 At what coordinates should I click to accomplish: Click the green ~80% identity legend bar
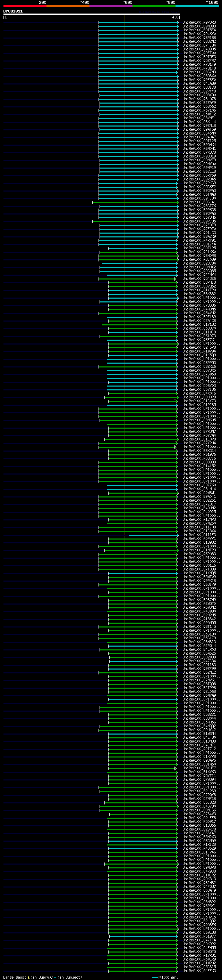[x=154, y=6]
